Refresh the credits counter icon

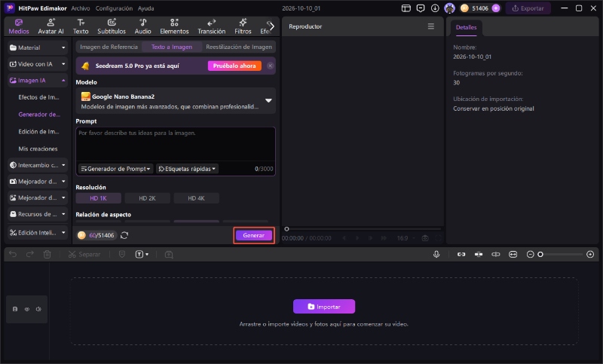[x=124, y=235]
